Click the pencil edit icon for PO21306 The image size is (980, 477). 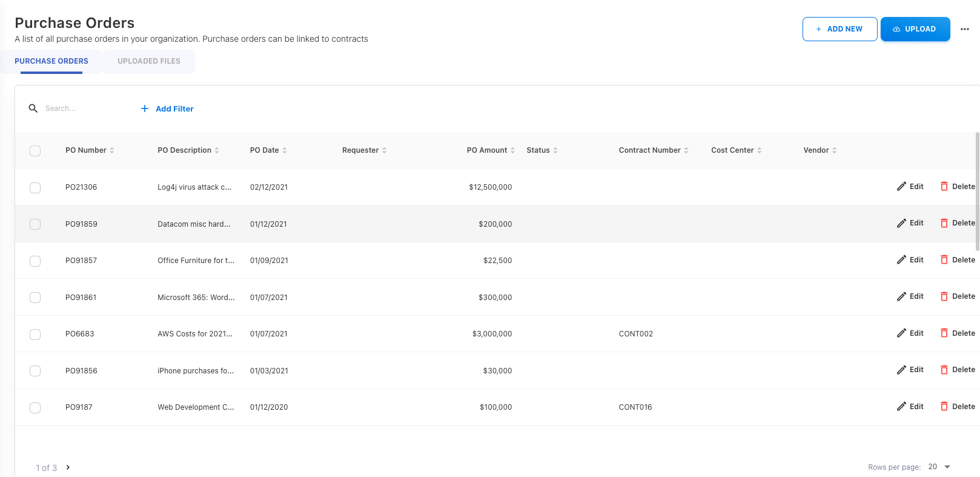tap(901, 187)
